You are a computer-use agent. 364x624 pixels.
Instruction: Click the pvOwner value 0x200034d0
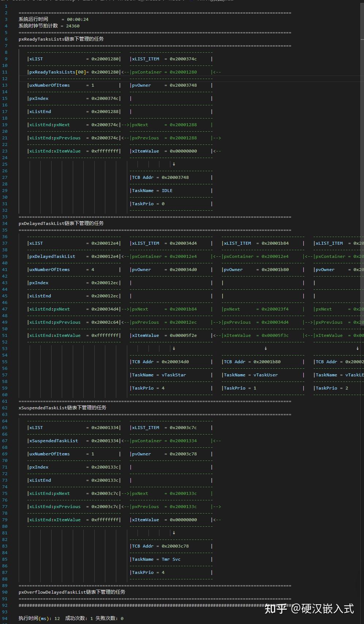183,270
